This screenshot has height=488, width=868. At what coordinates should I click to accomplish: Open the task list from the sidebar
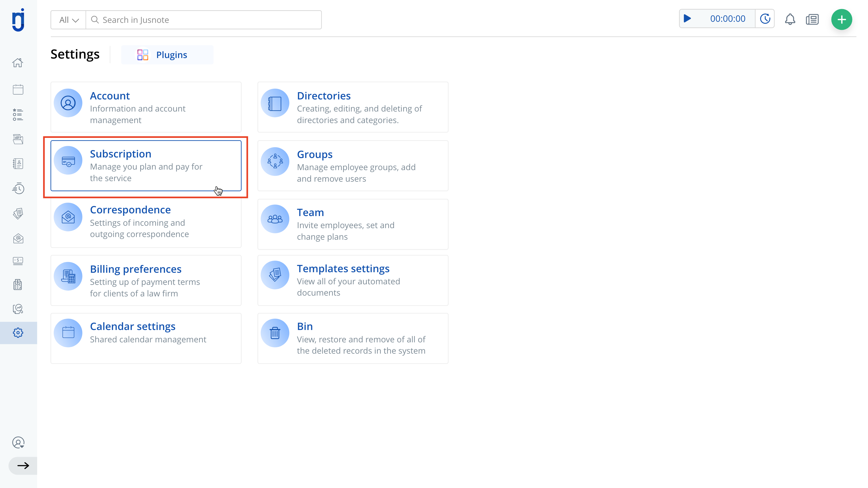(18, 115)
